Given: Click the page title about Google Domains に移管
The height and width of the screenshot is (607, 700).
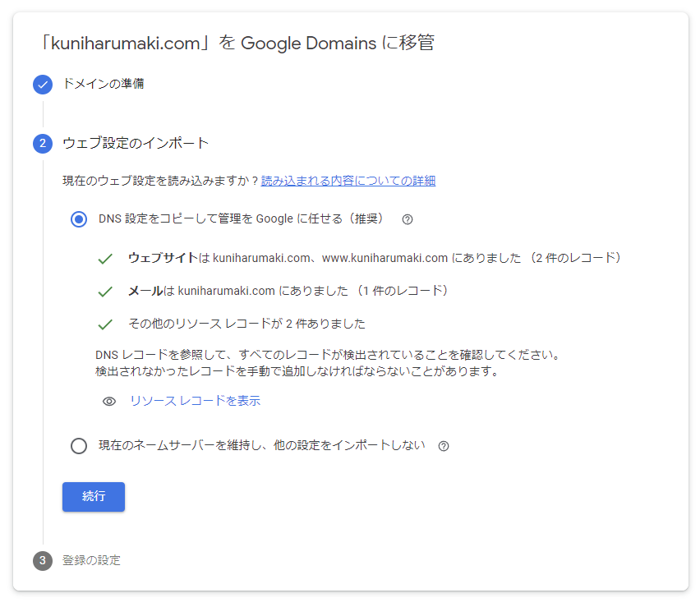Looking at the screenshot, I should [x=237, y=44].
